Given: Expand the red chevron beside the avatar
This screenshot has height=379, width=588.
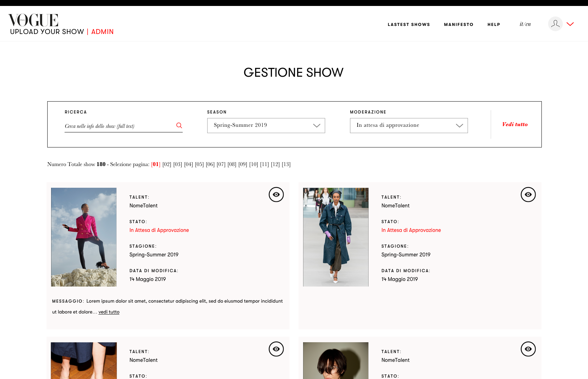Looking at the screenshot, I should [x=570, y=24].
